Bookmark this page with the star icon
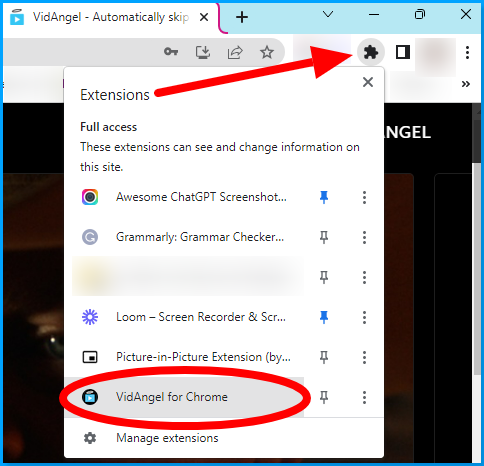This screenshot has height=466, width=484. point(267,52)
